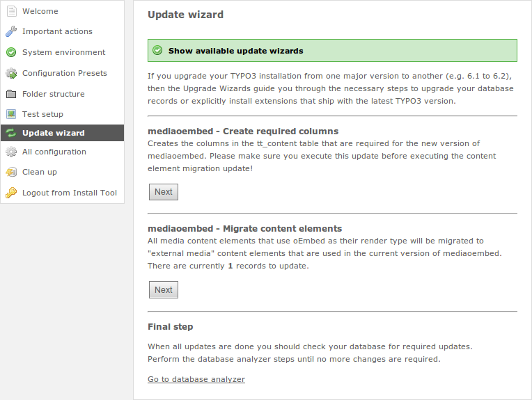Image resolution: width=532 pixels, height=400 pixels.
Task: Click the green arrows Update wizard icon
Action: (11, 133)
